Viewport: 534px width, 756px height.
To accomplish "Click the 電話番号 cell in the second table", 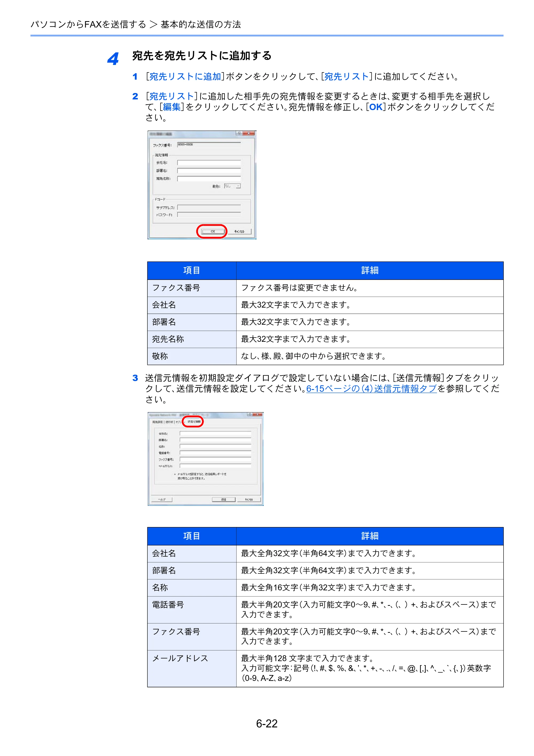I will point(192,610).
